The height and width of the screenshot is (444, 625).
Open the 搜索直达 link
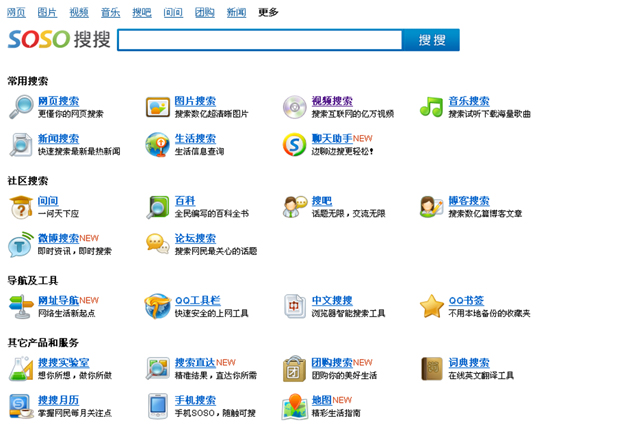[195, 363]
